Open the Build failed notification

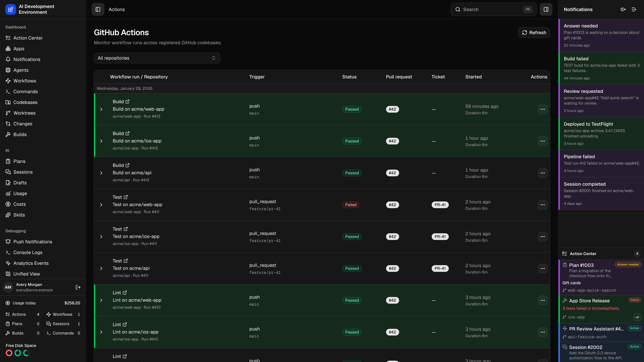[x=601, y=68]
